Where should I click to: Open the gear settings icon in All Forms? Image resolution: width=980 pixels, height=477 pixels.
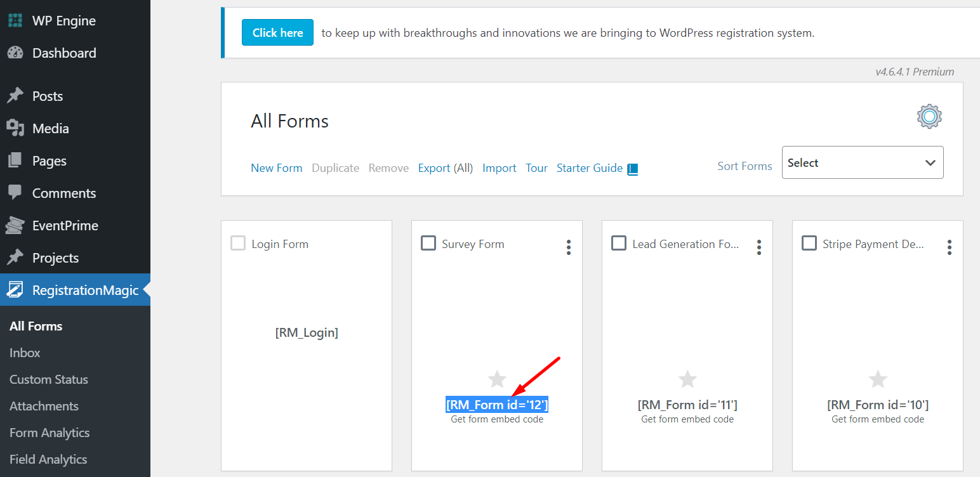(x=929, y=117)
